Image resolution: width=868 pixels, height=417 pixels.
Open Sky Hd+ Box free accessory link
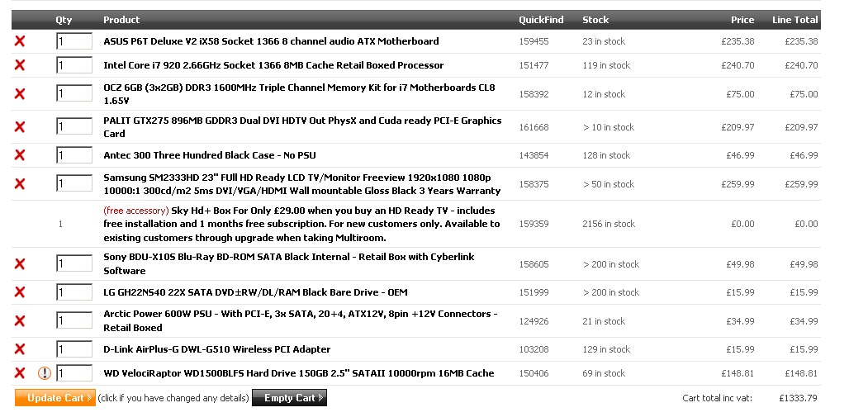point(301,224)
